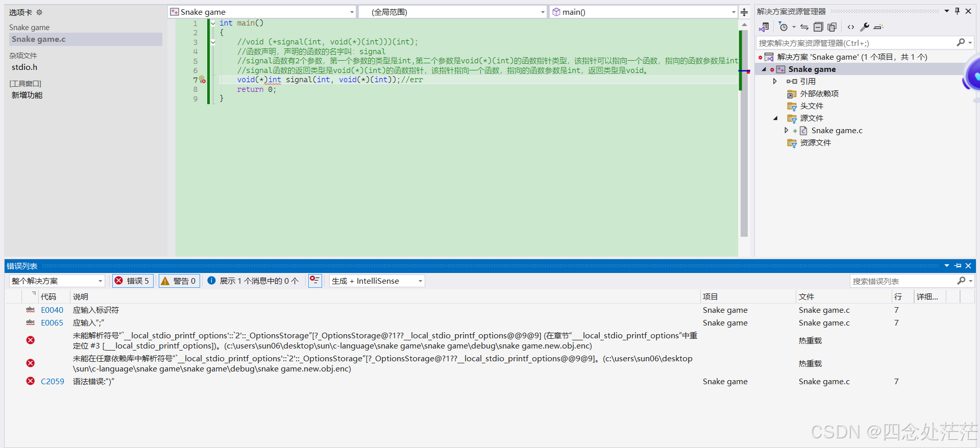Open Solution Explorer window options dropdown arrow

pos(947,11)
